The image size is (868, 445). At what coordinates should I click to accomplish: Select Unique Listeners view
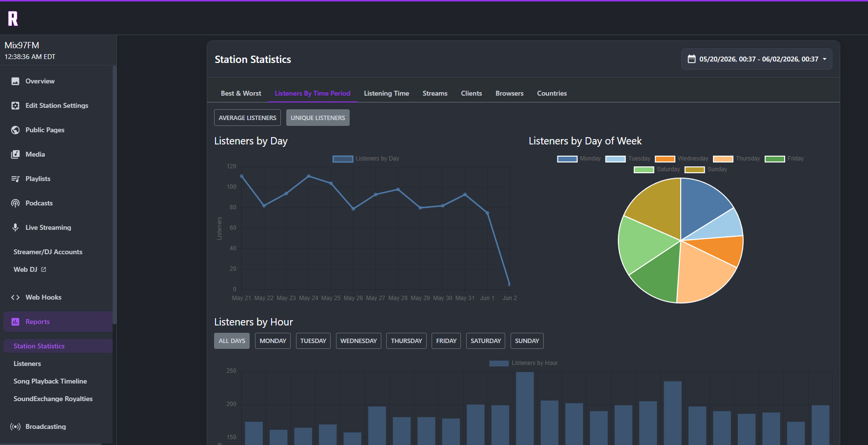coord(318,118)
